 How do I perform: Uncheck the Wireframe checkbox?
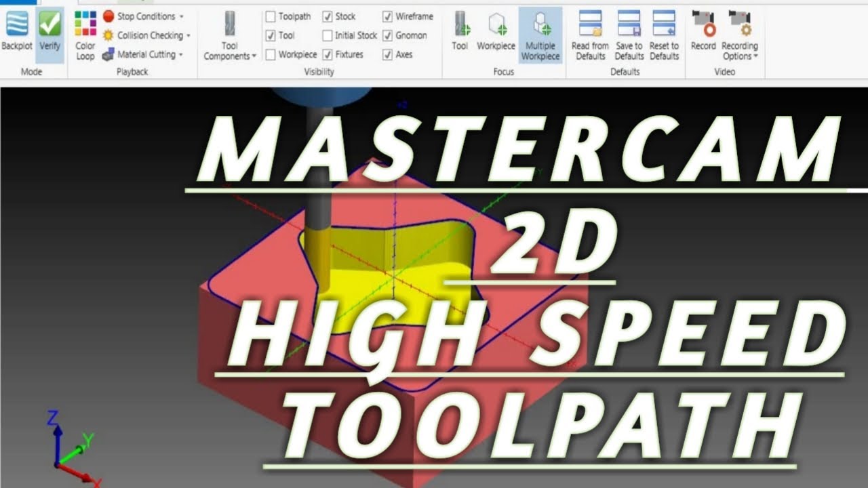(x=387, y=16)
